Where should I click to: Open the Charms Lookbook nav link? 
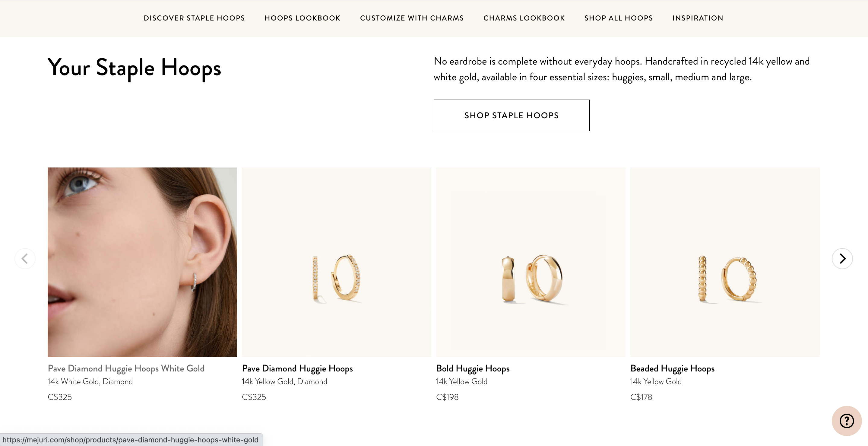pyautogui.click(x=524, y=18)
